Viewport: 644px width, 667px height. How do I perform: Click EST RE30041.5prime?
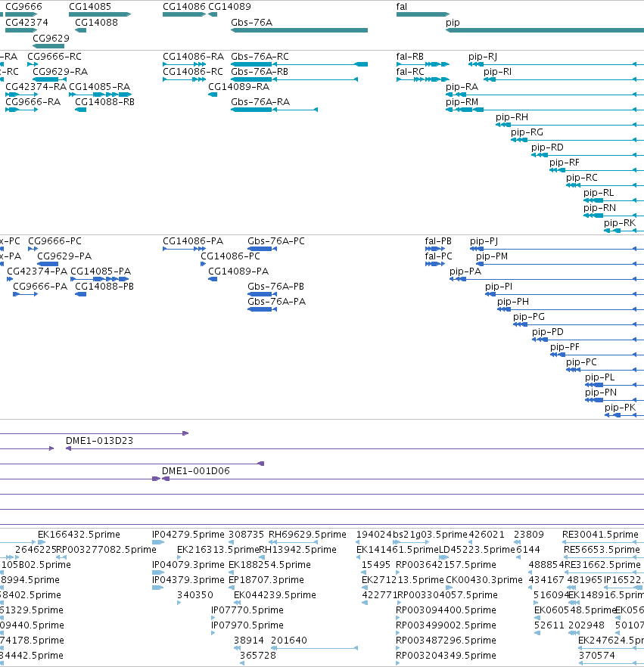point(600,534)
